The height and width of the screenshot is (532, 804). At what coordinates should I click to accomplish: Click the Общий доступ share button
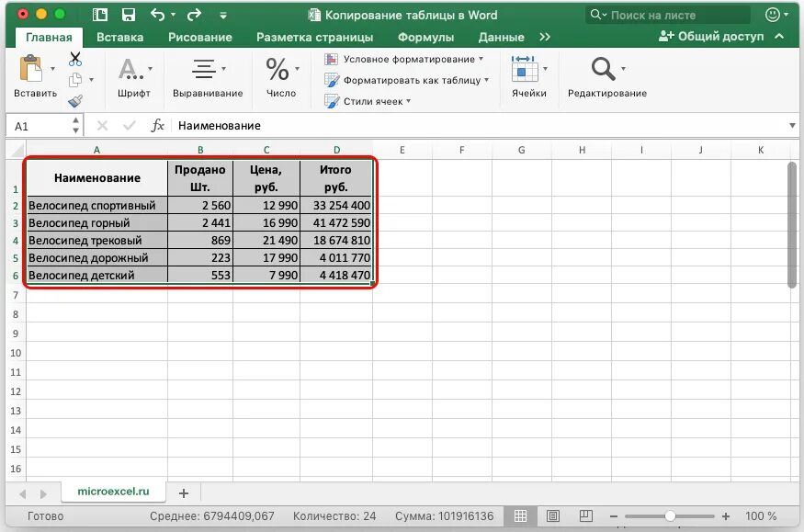[712, 37]
